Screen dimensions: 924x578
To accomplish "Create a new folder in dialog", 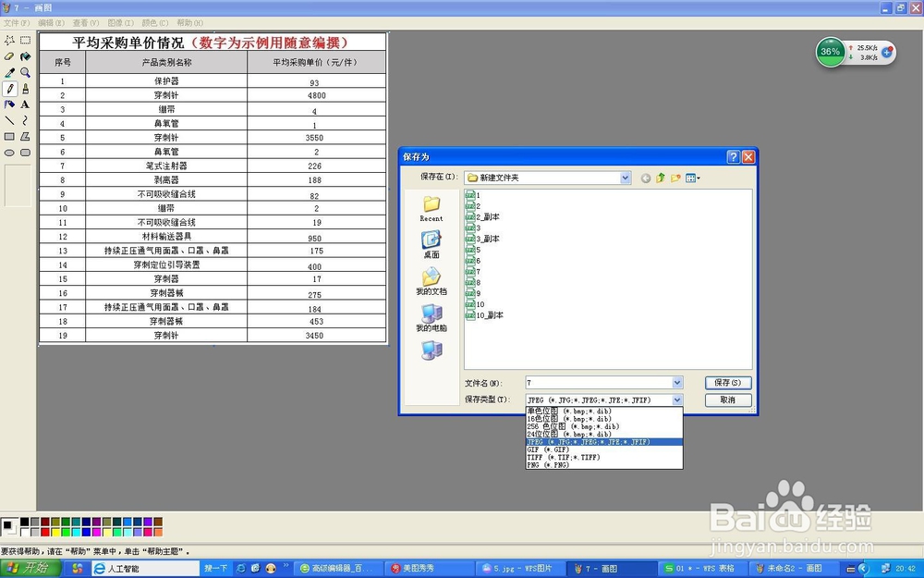I will [x=675, y=178].
